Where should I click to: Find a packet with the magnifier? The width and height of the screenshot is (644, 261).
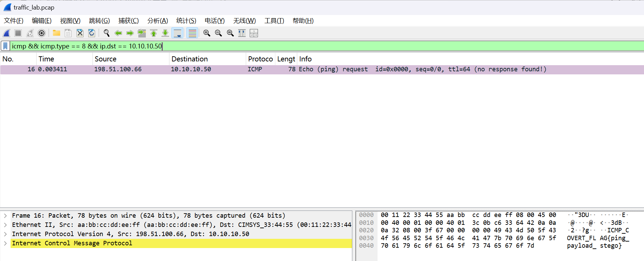point(107,33)
